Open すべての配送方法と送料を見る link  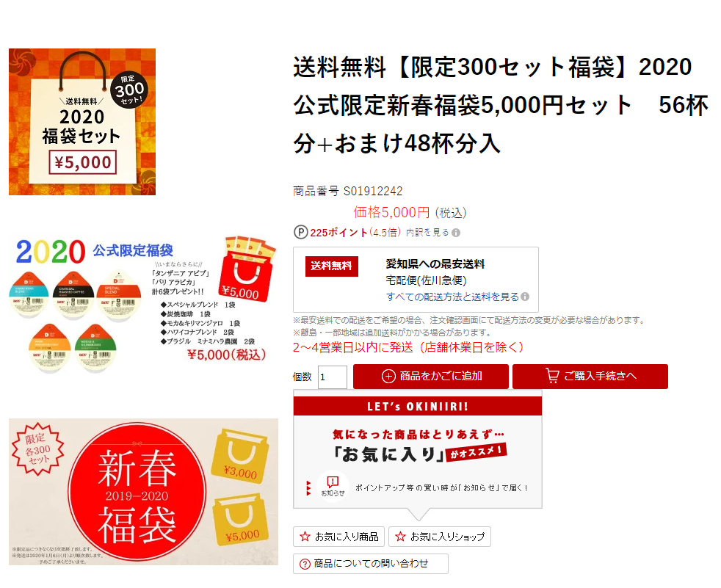pyautogui.click(x=452, y=297)
